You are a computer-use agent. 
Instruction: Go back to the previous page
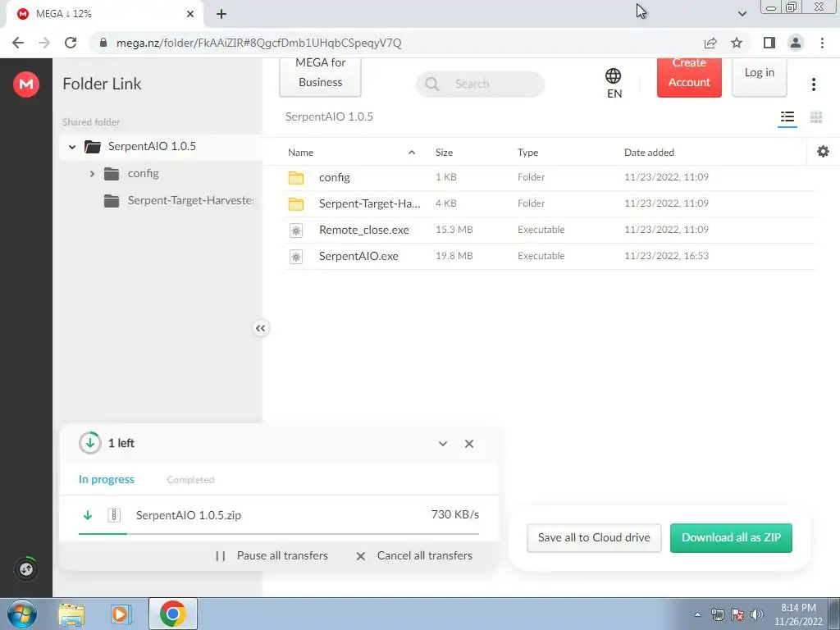(18, 43)
